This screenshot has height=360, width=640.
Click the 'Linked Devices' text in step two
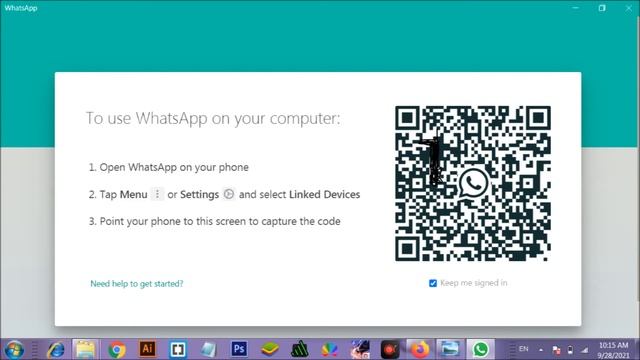click(x=324, y=195)
